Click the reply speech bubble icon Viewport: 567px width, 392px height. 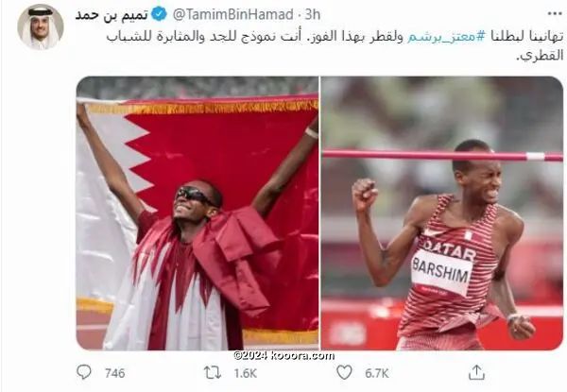(x=84, y=372)
